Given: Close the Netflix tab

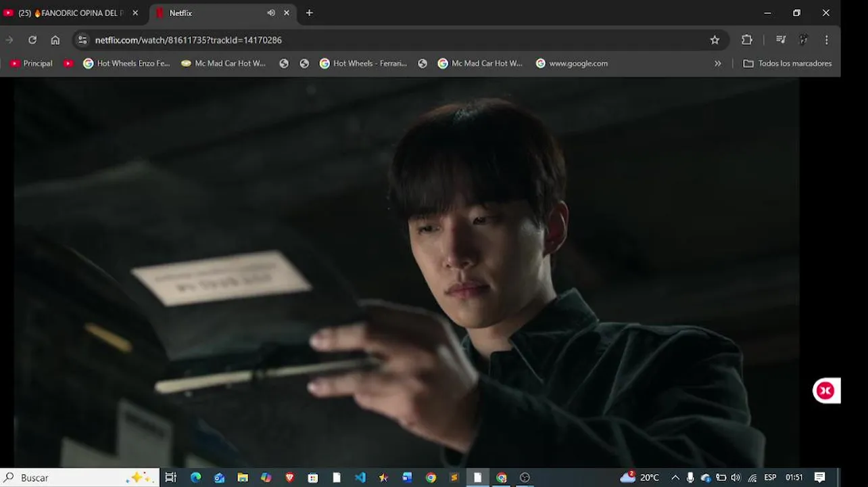Looking at the screenshot, I should (287, 13).
